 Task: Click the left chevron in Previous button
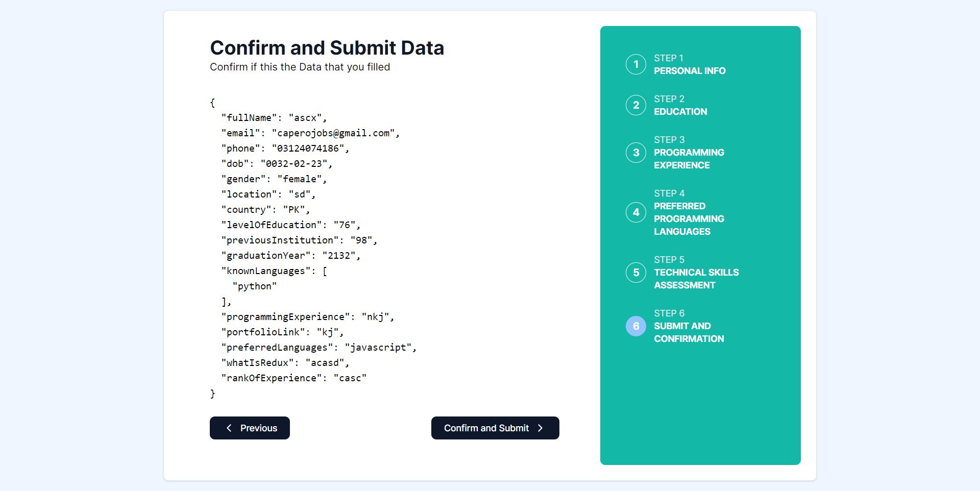[x=229, y=428]
